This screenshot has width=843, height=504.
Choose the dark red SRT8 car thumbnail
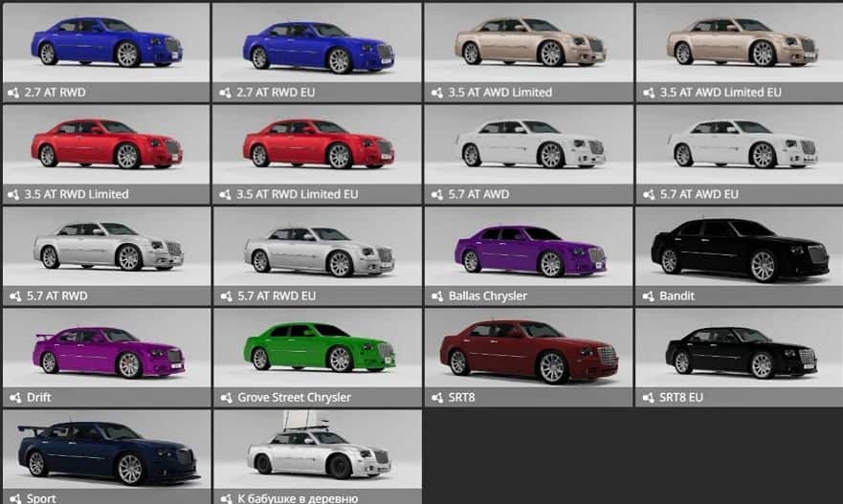click(x=527, y=348)
